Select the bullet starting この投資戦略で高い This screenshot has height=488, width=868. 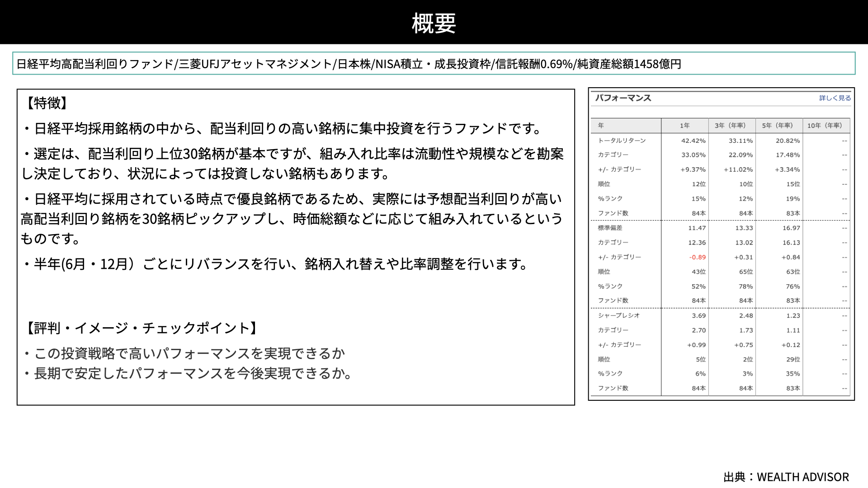pyautogui.click(x=183, y=353)
